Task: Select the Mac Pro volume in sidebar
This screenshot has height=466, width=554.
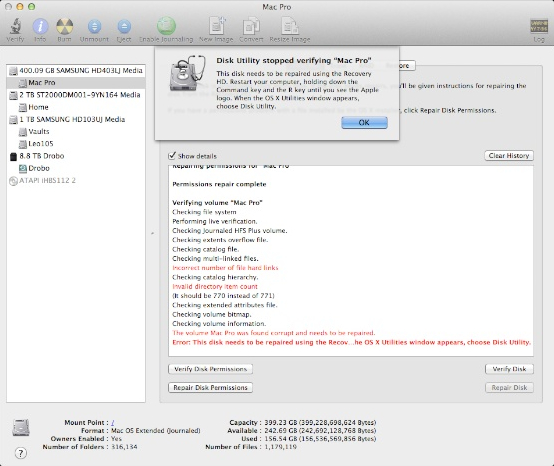Action: point(76,83)
